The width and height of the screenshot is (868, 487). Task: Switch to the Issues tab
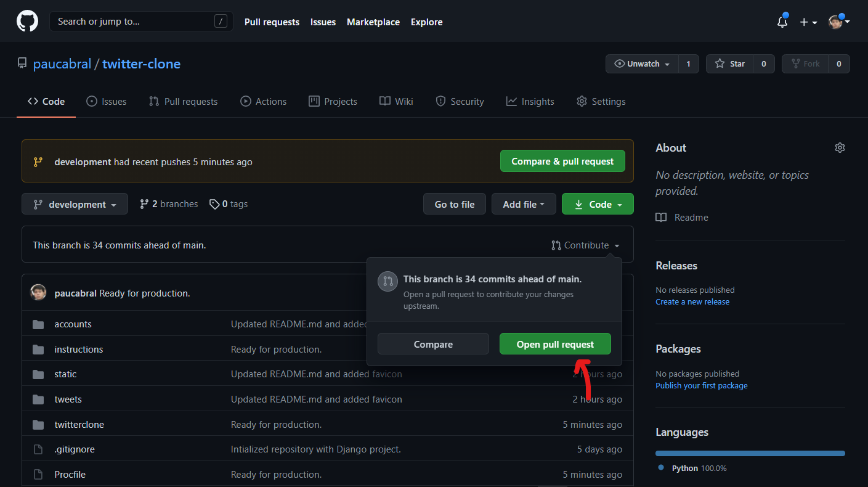pos(107,102)
